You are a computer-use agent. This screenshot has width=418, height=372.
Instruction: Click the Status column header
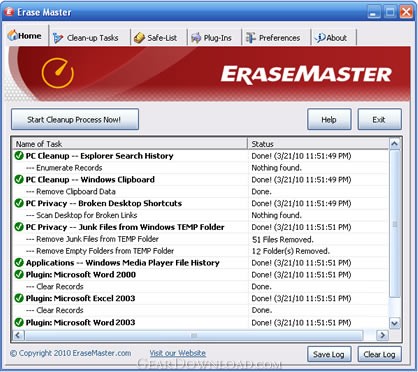[318, 144]
